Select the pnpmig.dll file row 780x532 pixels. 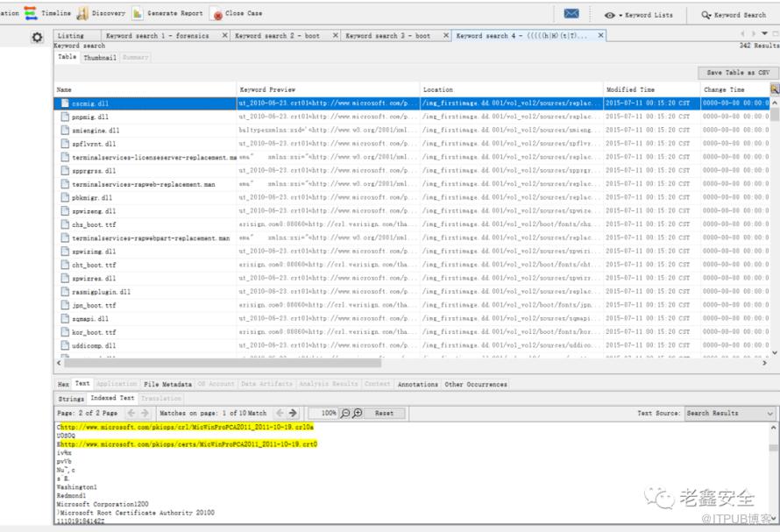coord(90,117)
